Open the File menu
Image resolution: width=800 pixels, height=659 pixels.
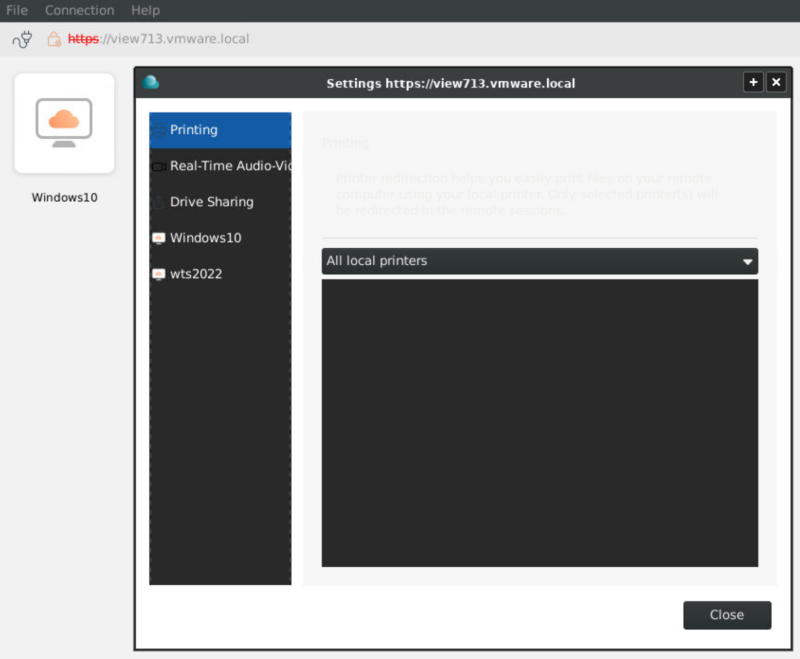pyautogui.click(x=17, y=10)
